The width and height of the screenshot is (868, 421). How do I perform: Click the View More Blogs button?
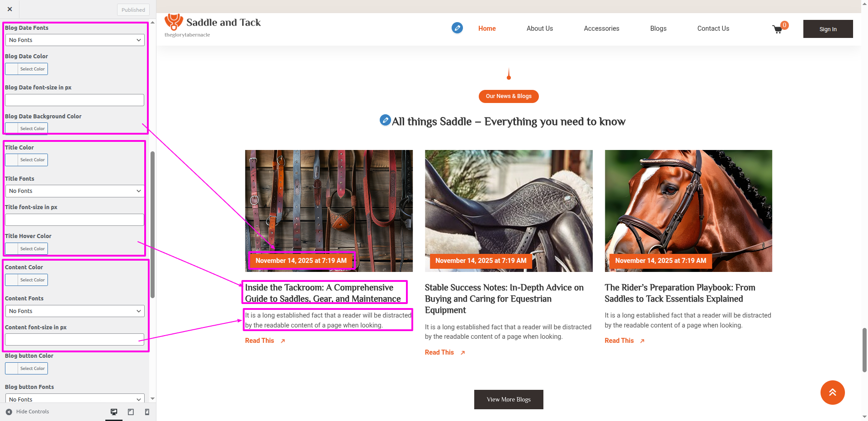[x=509, y=399]
